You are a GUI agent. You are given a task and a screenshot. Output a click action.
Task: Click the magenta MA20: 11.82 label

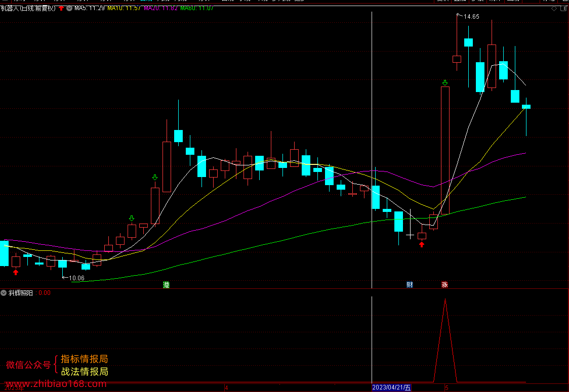point(161,8)
